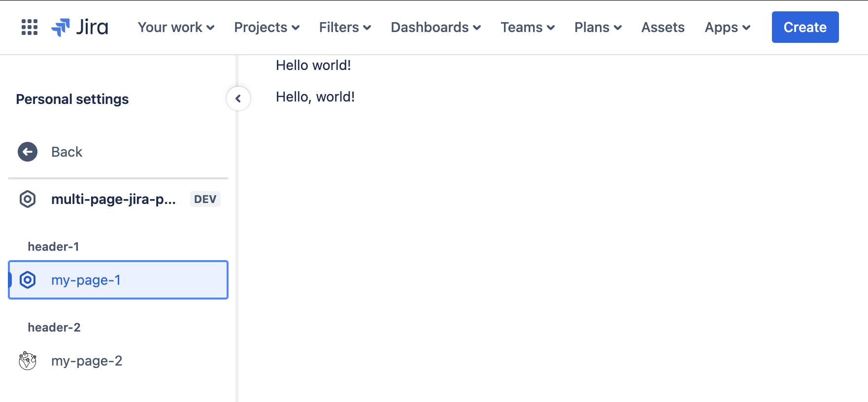Viewport: 868px width, 402px height.
Task: Open the app switcher grid icon
Action: point(30,27)
